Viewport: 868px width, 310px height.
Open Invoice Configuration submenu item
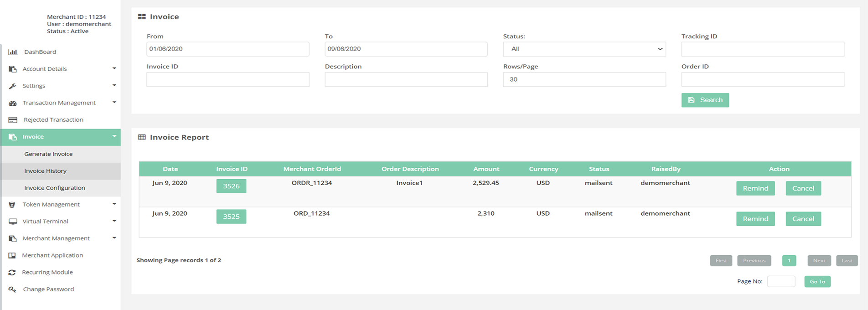55,188
